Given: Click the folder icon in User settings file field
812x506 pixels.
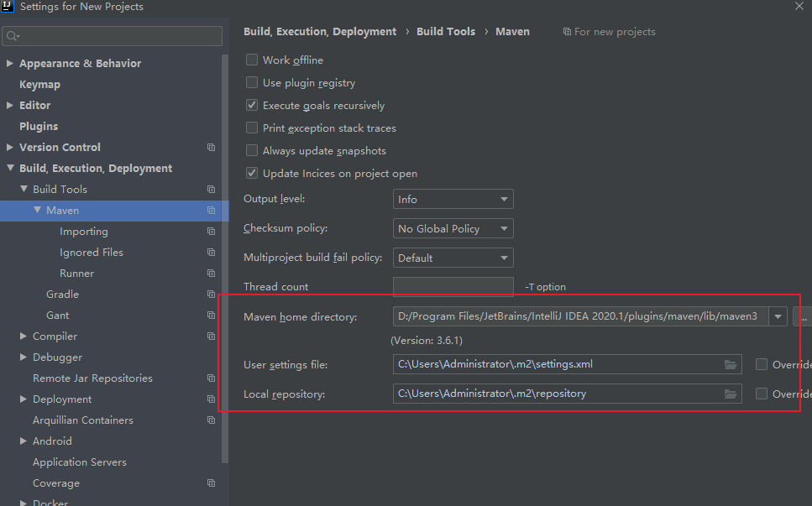Looking at the screenshot, I should pyautogui.click(x=731, y=365).
